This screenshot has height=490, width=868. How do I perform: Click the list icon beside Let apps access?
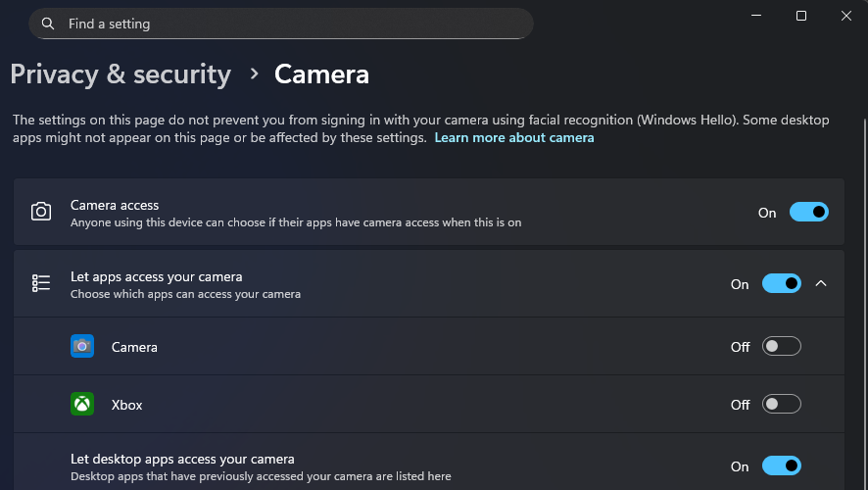(x=41, y=283)
